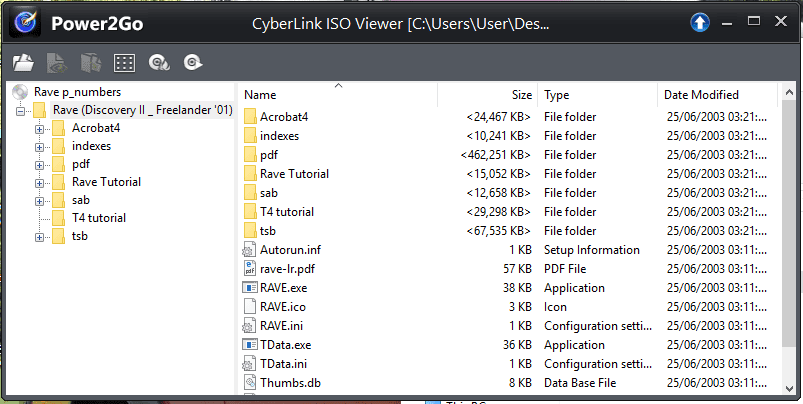
Task: Collapse the Rave (Discovery II _ Freelander '01) root
Action: (20, 111)
